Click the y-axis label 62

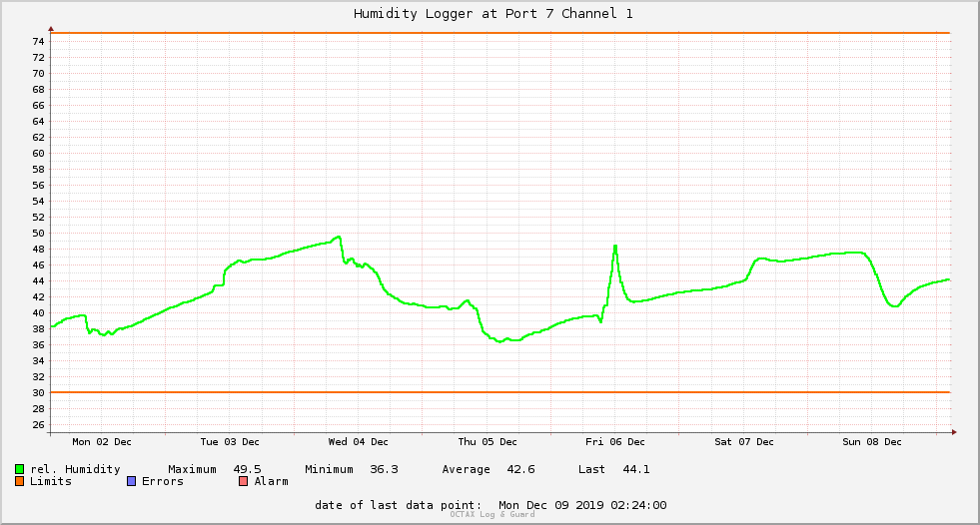click(39, 138)
